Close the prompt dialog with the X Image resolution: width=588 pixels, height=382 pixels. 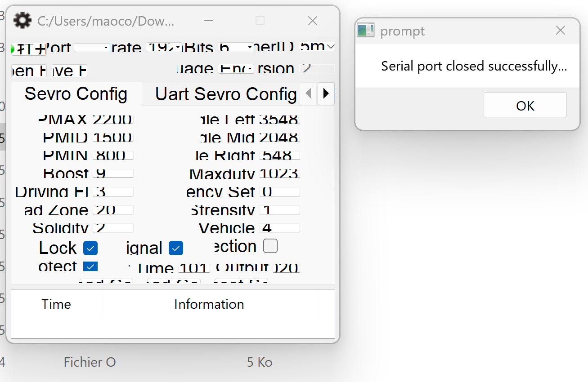coord(560,31)
